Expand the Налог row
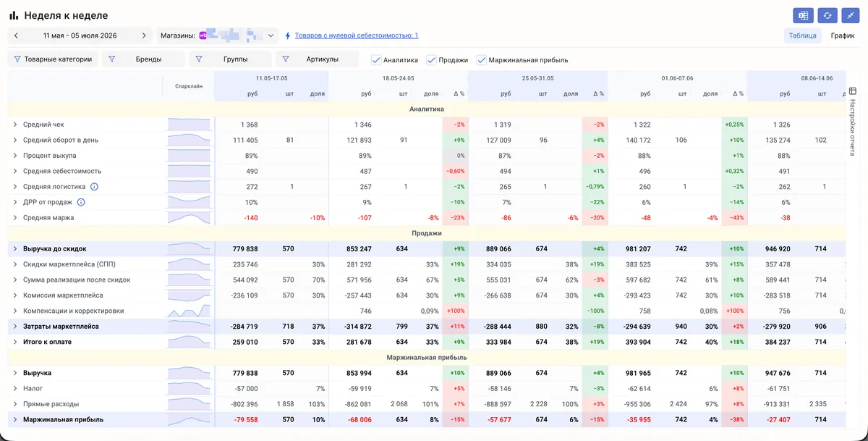 click(14, 389)
